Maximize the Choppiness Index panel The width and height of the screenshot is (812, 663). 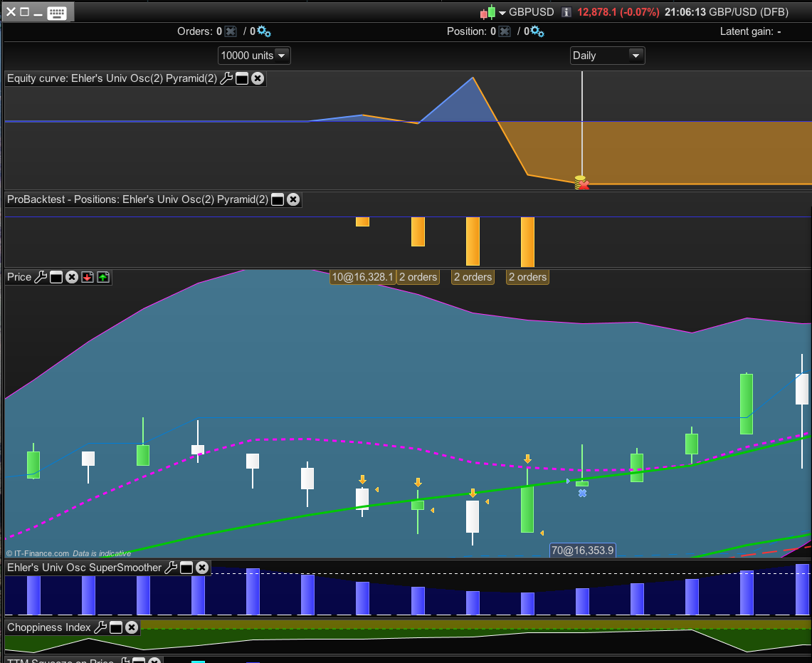click(116, 627)
